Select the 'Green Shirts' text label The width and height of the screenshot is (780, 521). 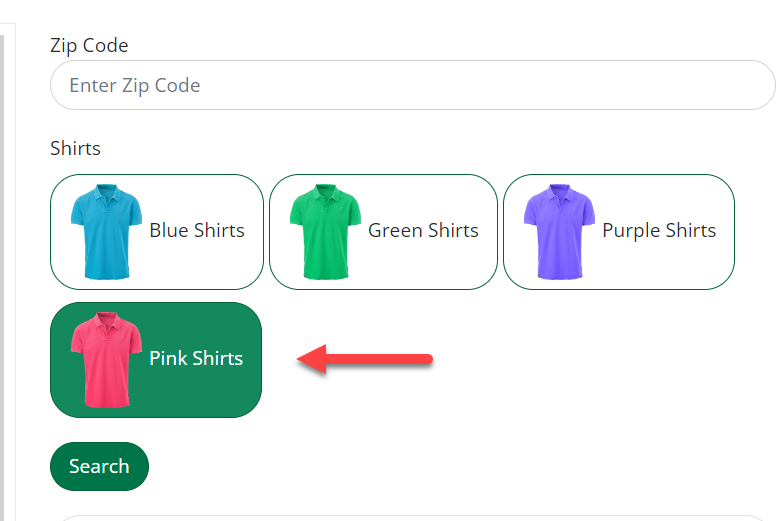[x=423, y=230]
